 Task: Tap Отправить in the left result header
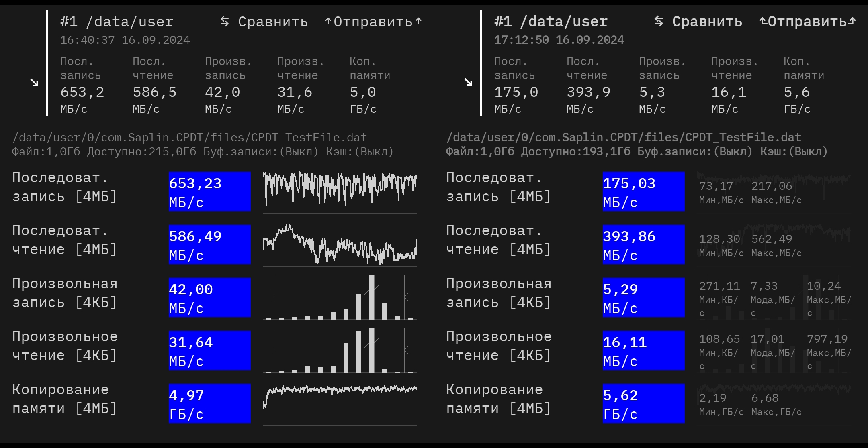[373, 22]
